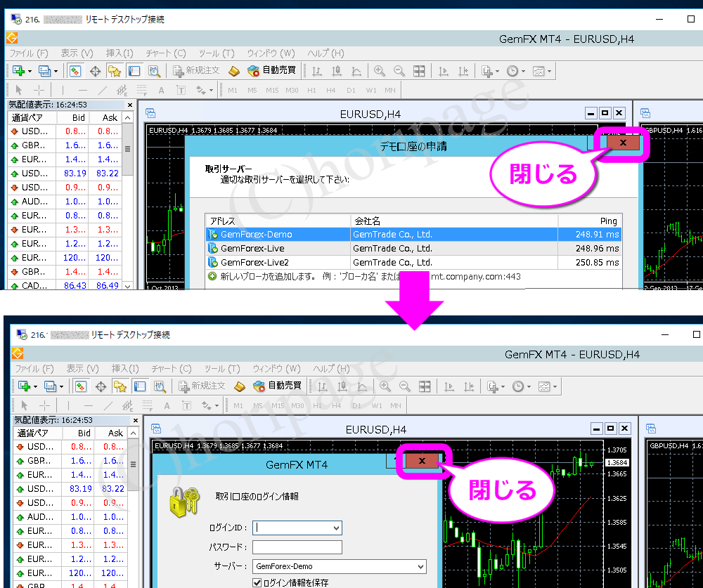Select the cursor arrow tool in lower screenshot
Image resolution: width=703 pixels, height=588 pixels.
click(24, 405)
